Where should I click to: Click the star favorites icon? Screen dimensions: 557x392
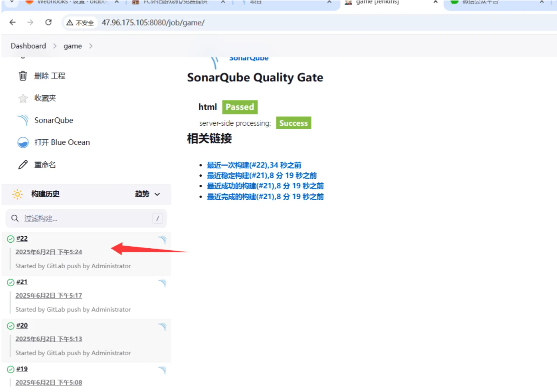click(x=22, y=98)
